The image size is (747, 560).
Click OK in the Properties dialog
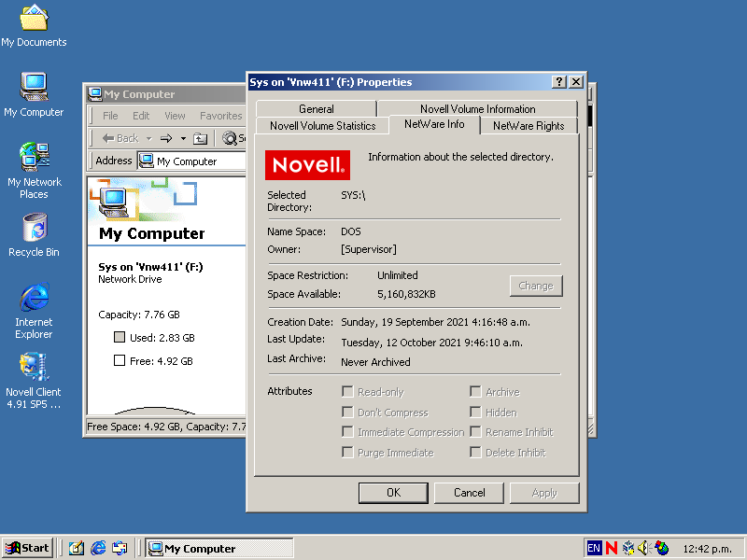point(393,493)
